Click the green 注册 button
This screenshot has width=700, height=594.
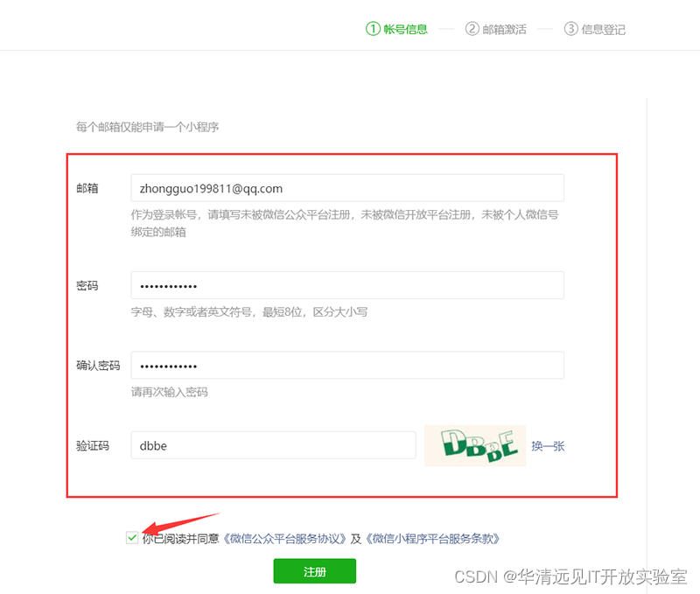coord(315,570)
